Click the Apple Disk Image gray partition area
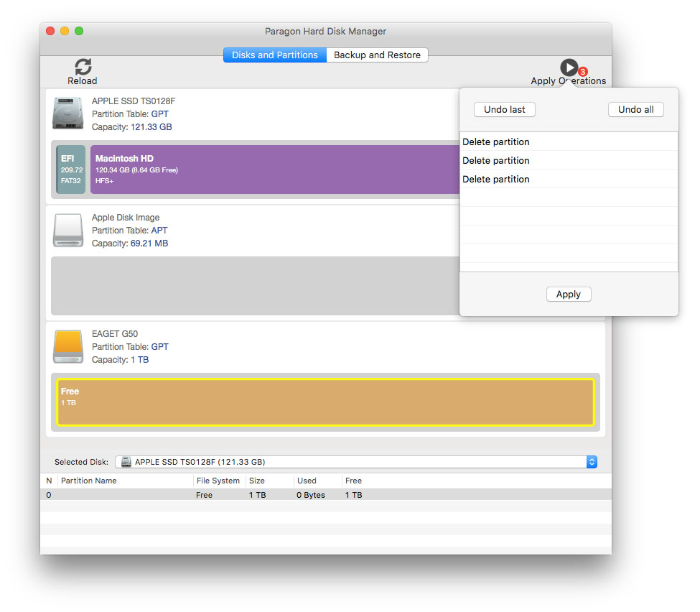Viewport: 700px width, 612px height. coord(256,286)
